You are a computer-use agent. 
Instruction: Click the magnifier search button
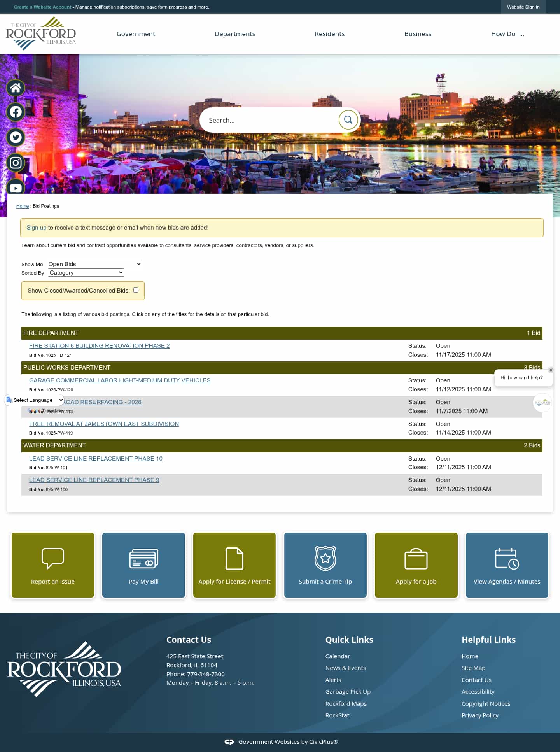click(348, 120)
